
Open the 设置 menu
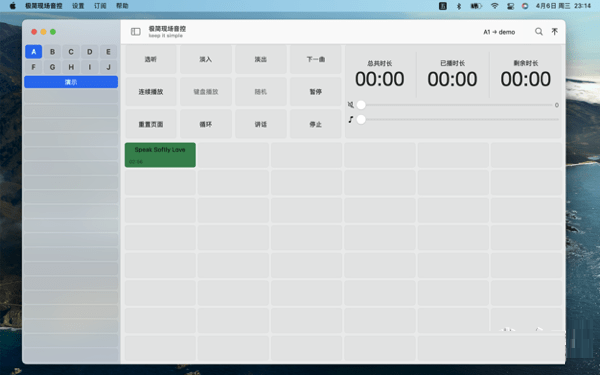point(78,6)
